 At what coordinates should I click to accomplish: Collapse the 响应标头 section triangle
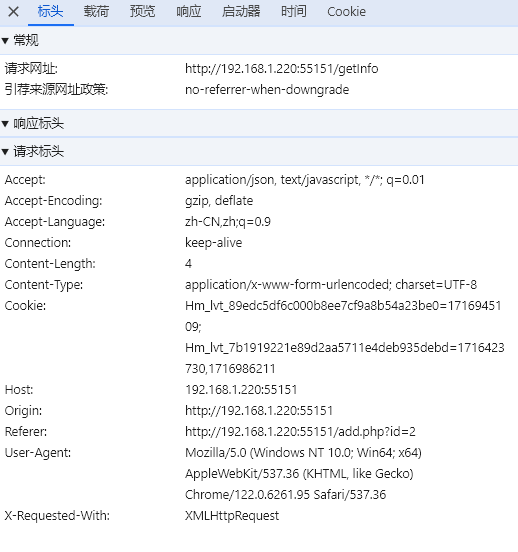tap(5, 124)
